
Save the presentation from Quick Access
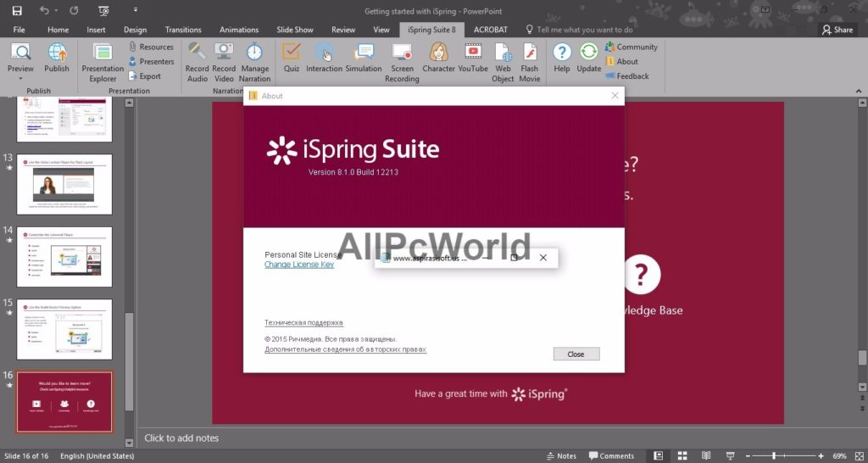17,10
